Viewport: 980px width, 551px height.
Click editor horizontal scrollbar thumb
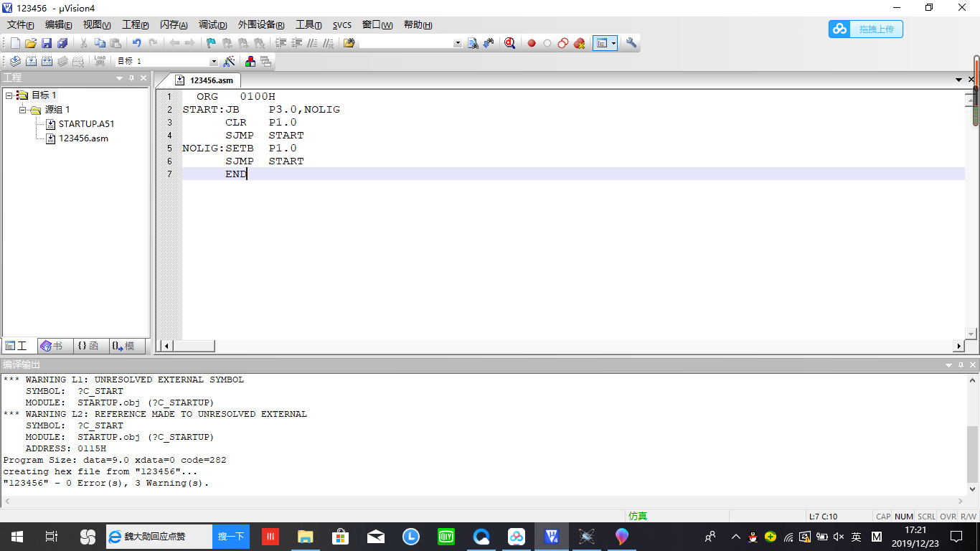(194, 346)
